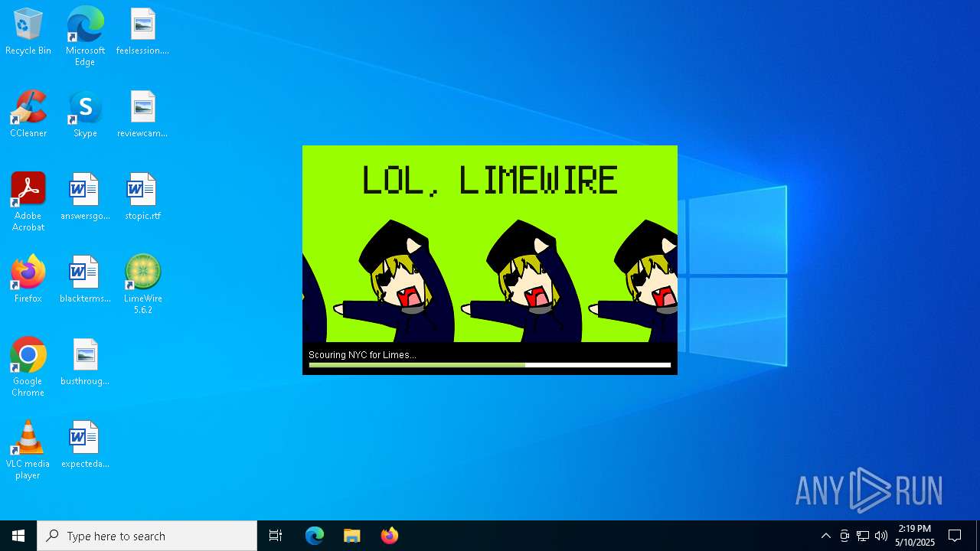Screen dimensions: 980x551
Task: Click the 'LOL, LIMEWIRE' splash title
Action: coord(490,181)
